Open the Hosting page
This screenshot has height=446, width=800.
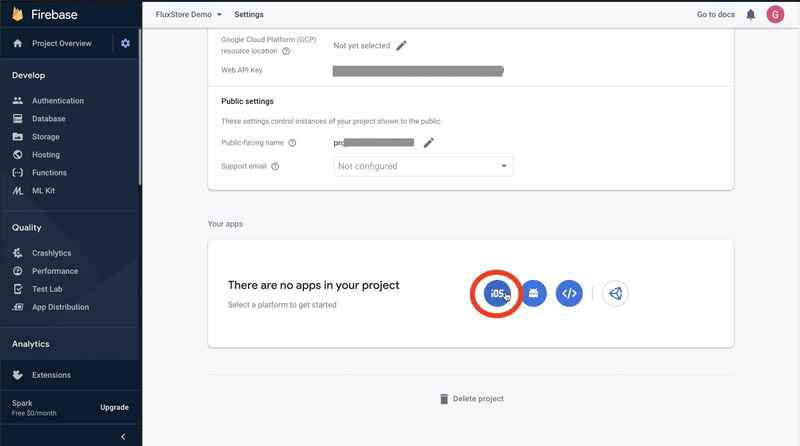click(x=45, y=155)
